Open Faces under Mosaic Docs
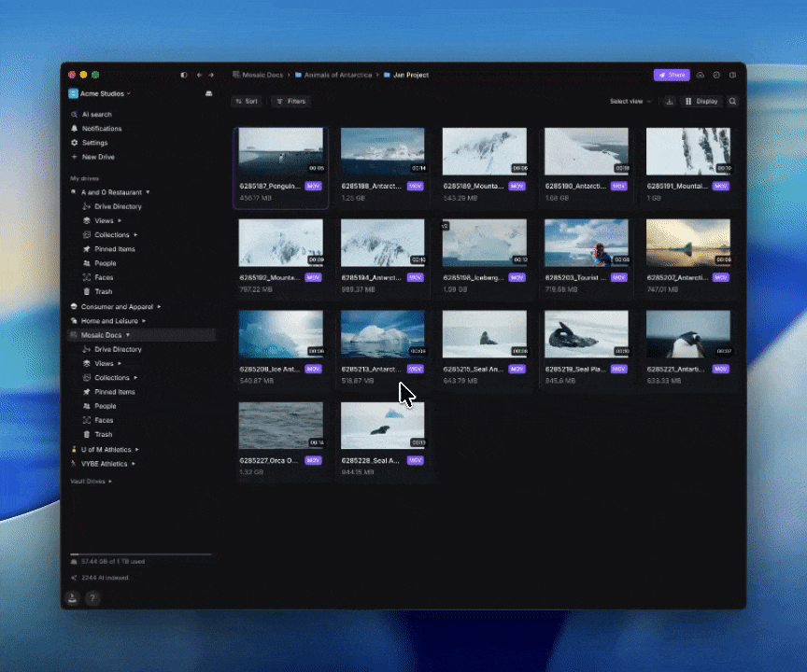807x672 pixels. [x=104, y=420]
